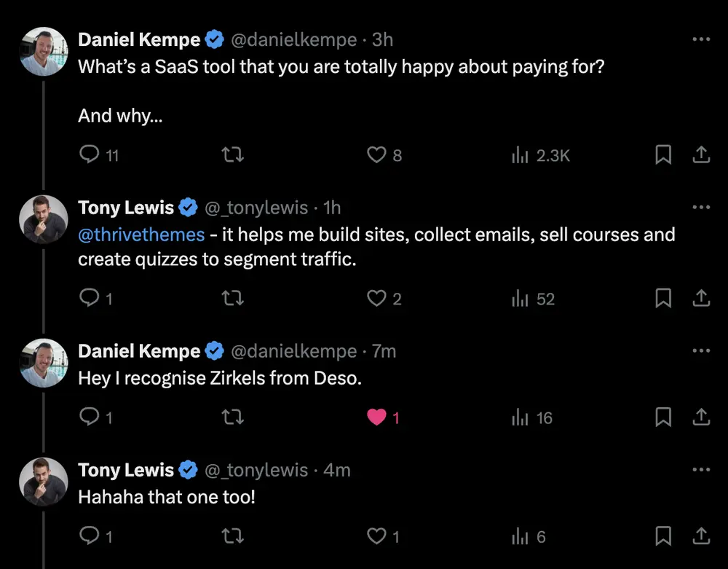Bookmark the 'Zirkels from Deso' tweet
The image size is (728, 569).
click(663, 417)
